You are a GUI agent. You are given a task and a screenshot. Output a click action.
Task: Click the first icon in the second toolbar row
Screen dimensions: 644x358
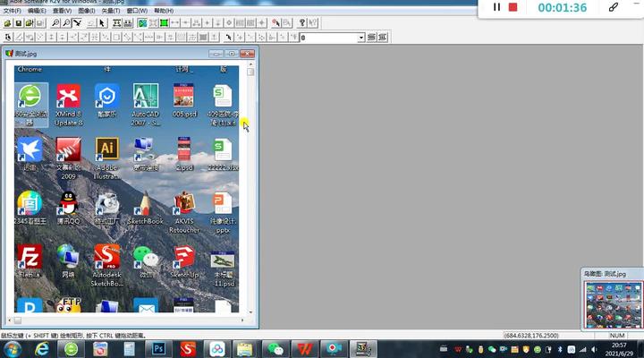8,38
